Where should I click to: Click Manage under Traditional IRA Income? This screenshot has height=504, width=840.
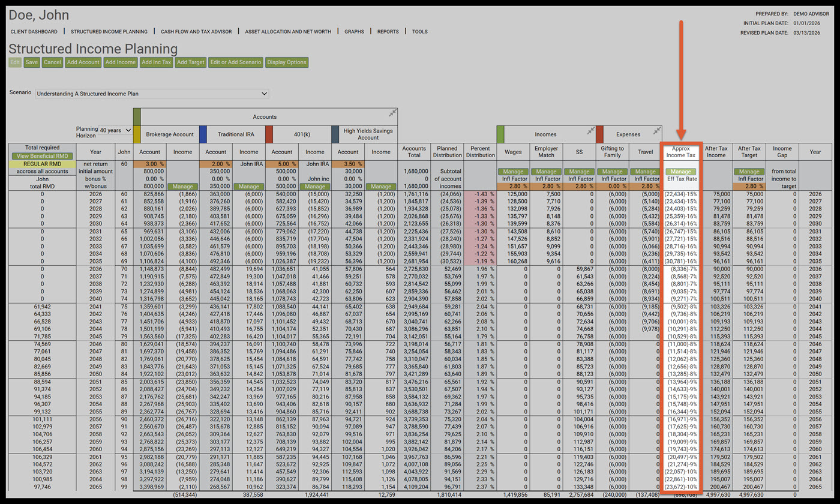click(x=248, y=187)
